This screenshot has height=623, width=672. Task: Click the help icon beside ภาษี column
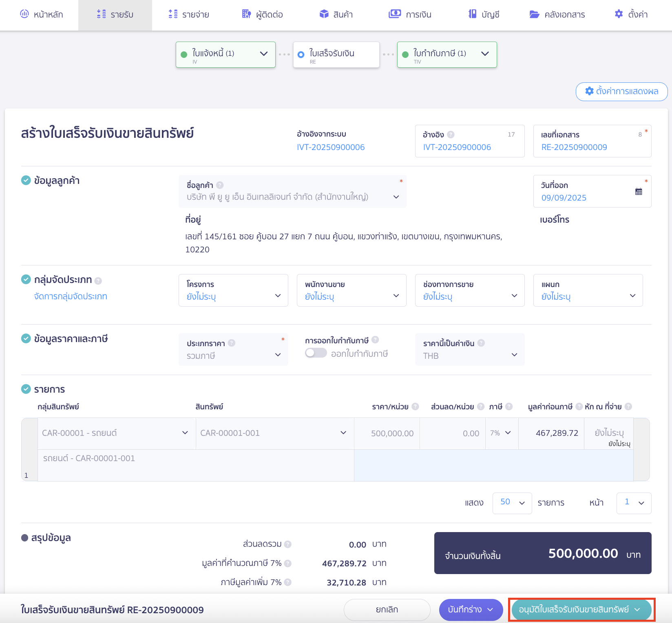click(509, 406)
